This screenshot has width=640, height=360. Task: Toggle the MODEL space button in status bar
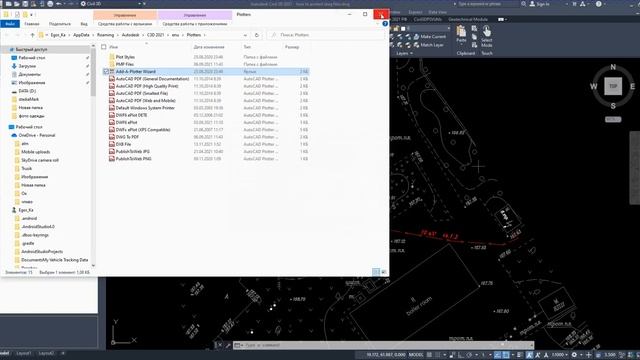pyautogui.click(x=416, y=355)
